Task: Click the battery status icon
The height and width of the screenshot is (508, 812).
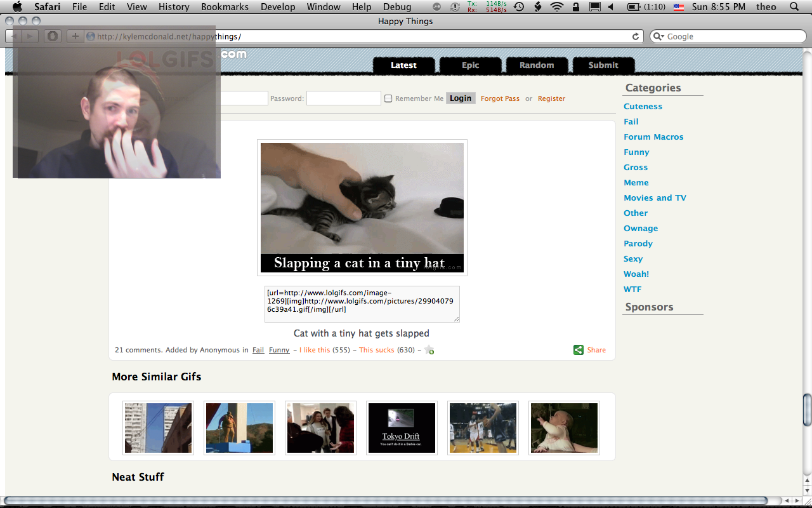Action: tap(633, 7)
